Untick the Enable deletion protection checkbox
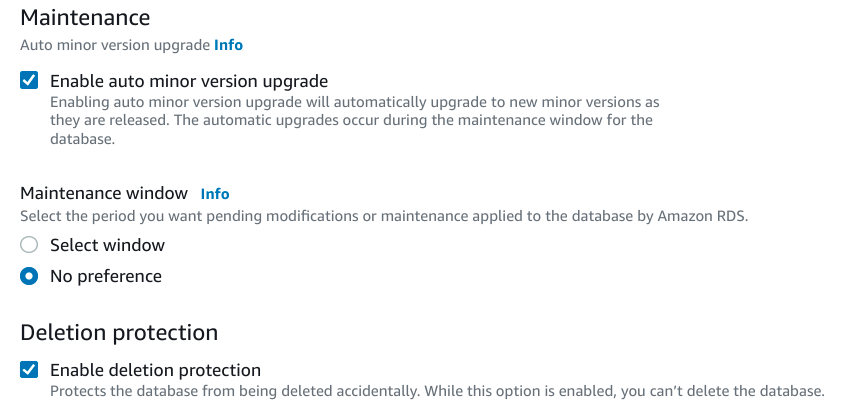 pos(30,370)
